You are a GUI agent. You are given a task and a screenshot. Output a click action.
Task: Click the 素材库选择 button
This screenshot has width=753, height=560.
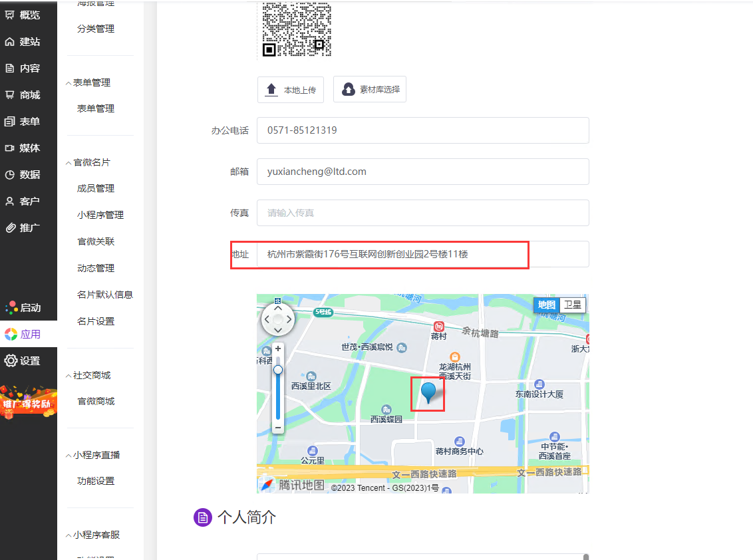click(x=370, y=89)
